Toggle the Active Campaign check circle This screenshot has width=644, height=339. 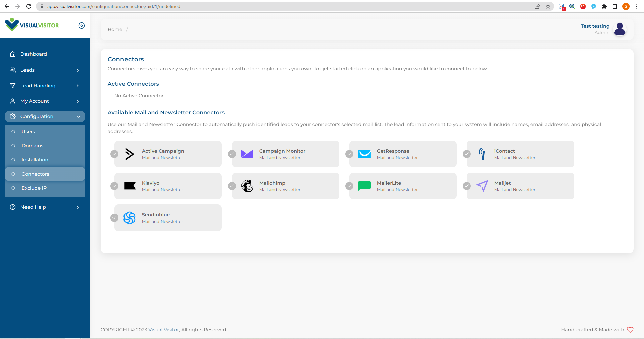[114, 154]
